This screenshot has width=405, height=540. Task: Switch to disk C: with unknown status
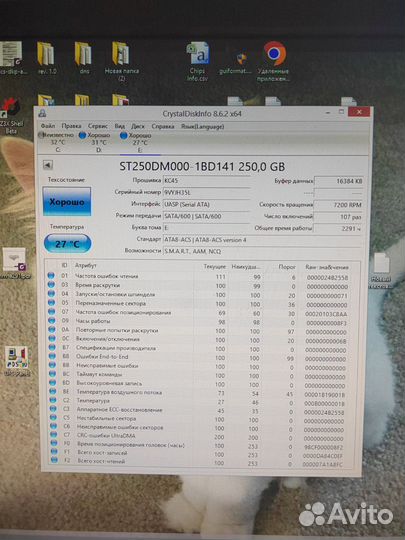[56, 142]
